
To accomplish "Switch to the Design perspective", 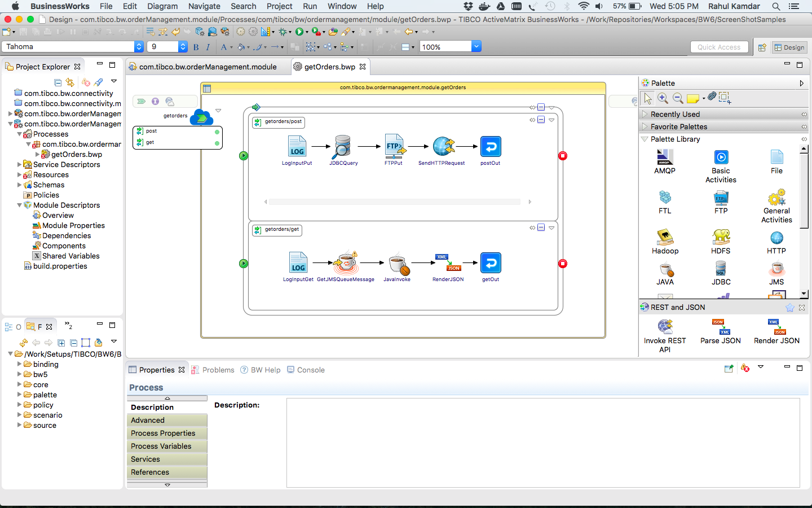I will 789,47.
